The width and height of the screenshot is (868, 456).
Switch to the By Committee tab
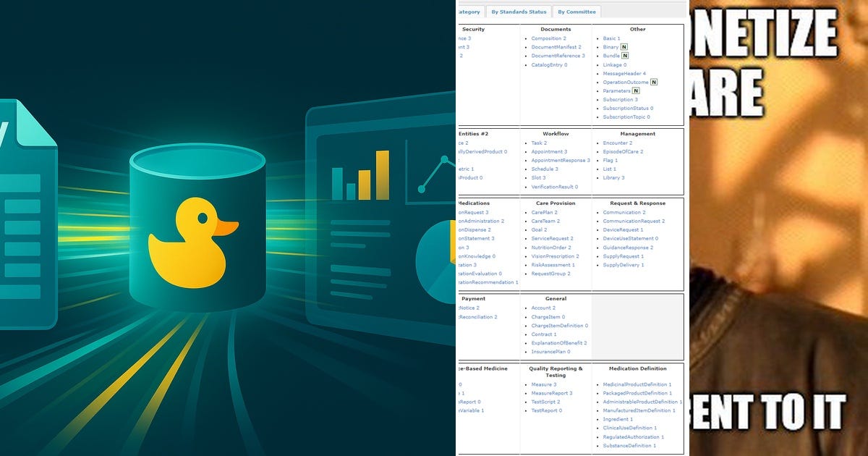click(x=576, y=12)
